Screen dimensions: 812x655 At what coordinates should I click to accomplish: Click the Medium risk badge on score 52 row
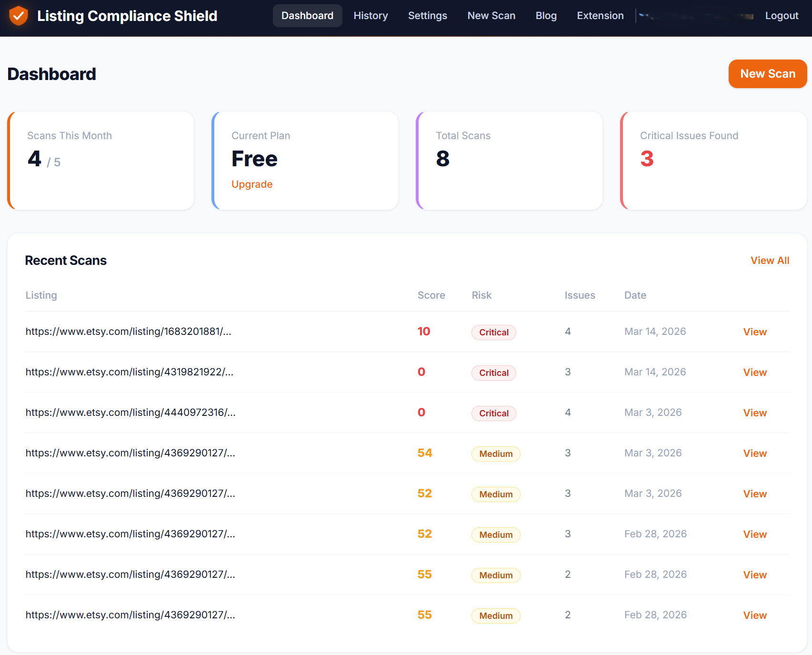(495, 494)
